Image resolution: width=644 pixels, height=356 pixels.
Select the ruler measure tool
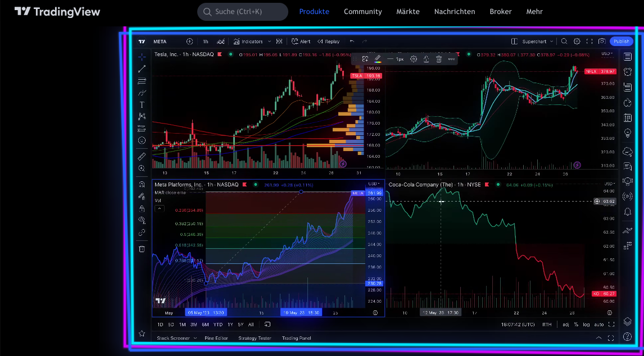coord(142,157)
